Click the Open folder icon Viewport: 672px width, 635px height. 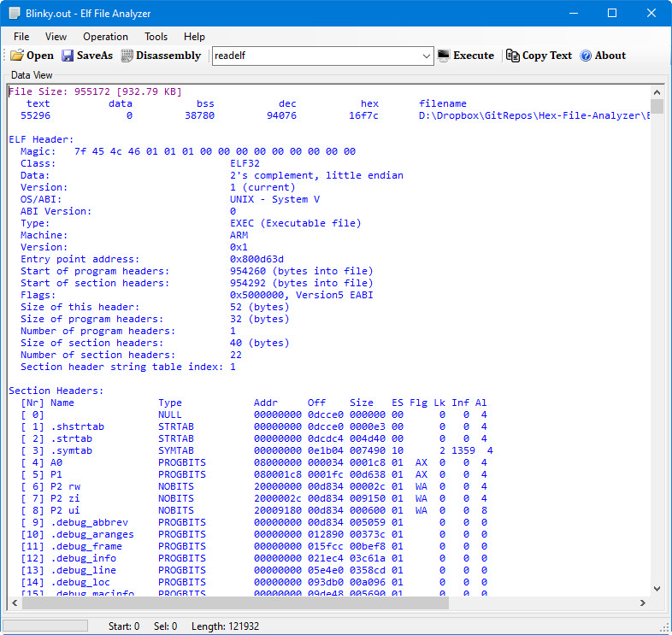[x=17, y=56]
